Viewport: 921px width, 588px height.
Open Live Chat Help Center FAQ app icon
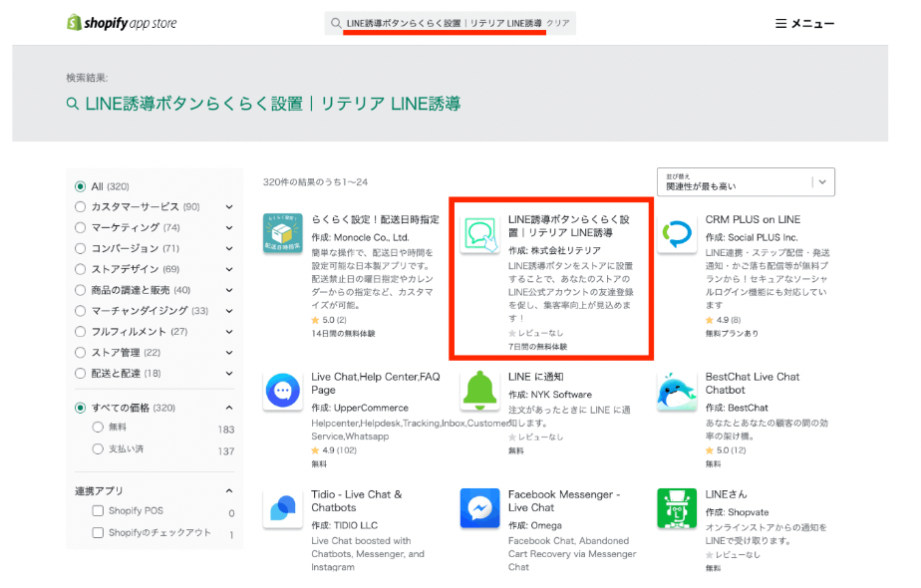click(x=282, y=390)
